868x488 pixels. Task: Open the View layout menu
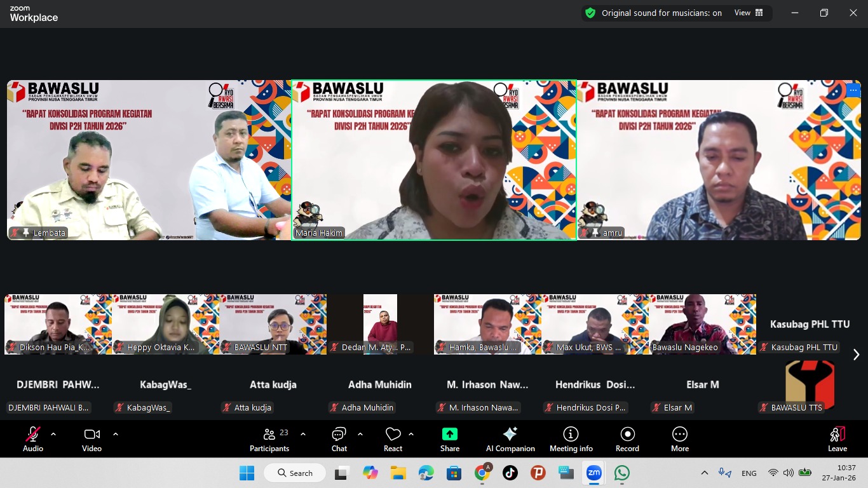tap(749, 13)
